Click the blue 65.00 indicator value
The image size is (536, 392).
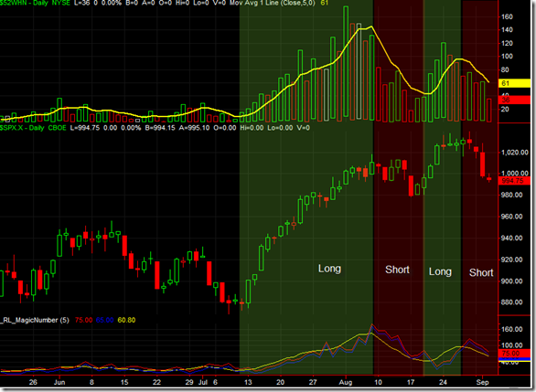click(104, 320)
